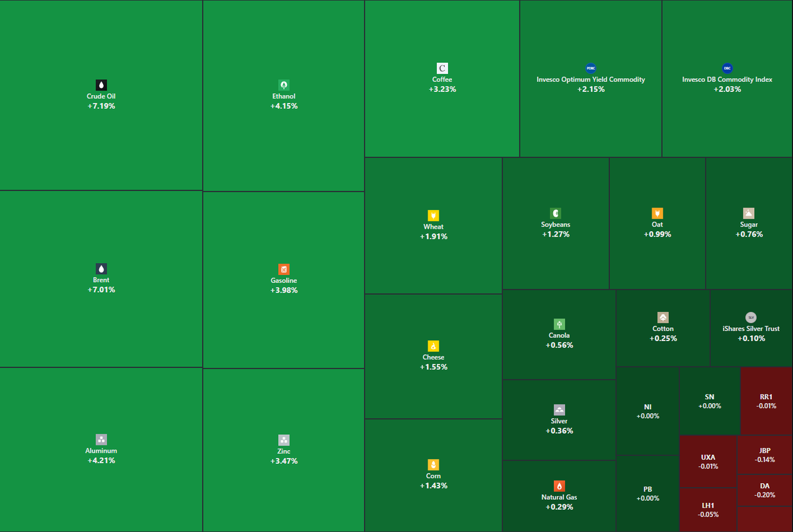Click the Soybeans icon
The image size is (793, 532).
coord(556,213)
